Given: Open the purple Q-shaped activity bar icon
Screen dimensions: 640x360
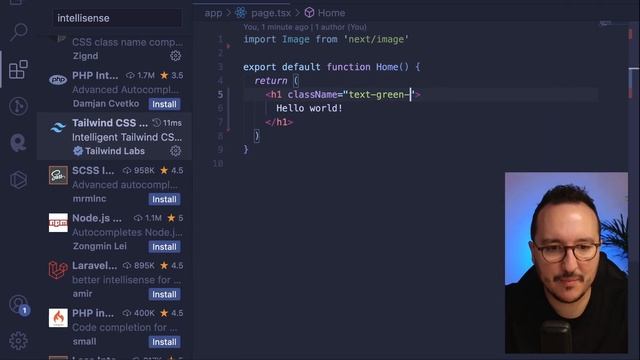Looking at the screenshot, I should click(18, 143).
